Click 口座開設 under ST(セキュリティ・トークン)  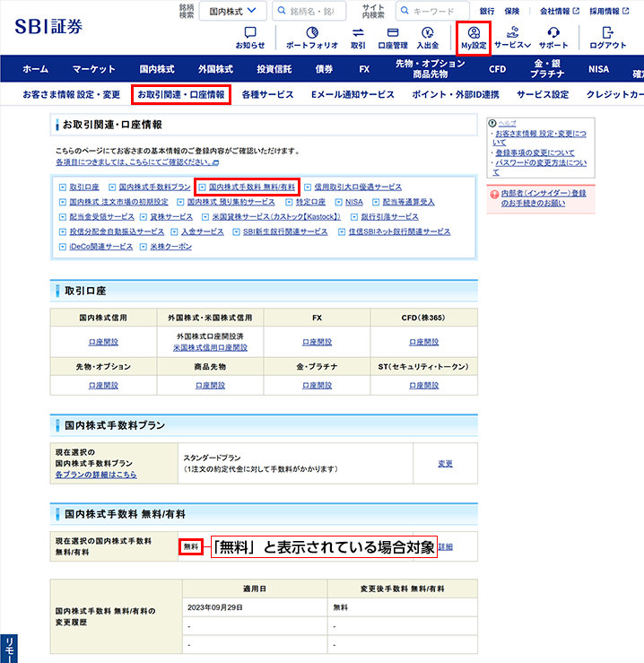[x=423, y=386]
